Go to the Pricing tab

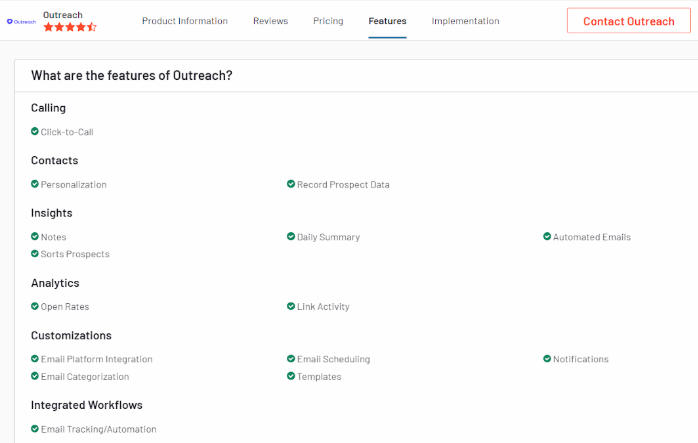[x=328, y=21]
